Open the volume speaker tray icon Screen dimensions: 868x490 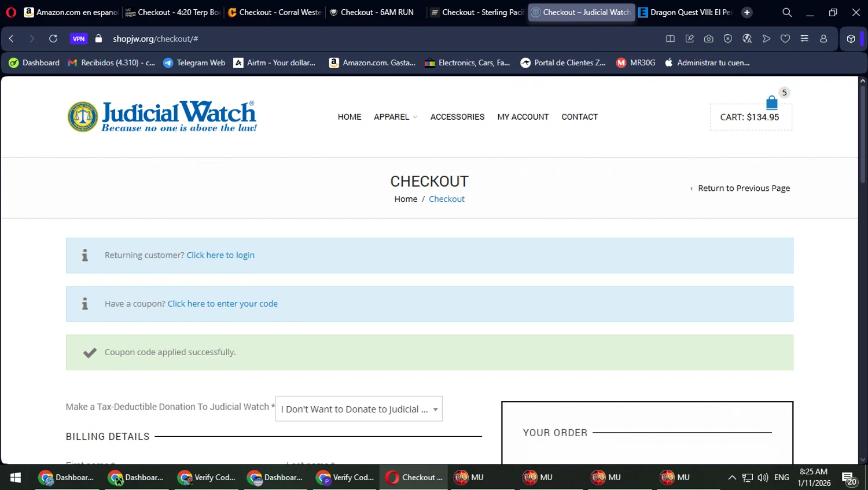[763, 477]
